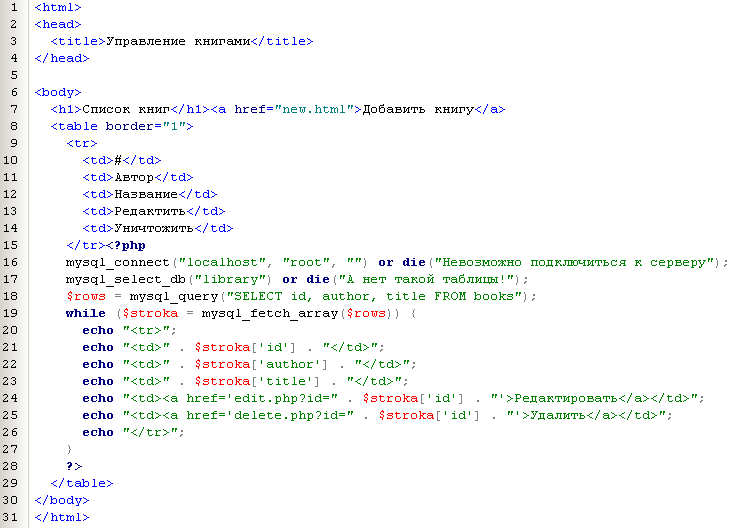Click the while keyword
This screenshot has height=528, width=752.
coord(86,313)
